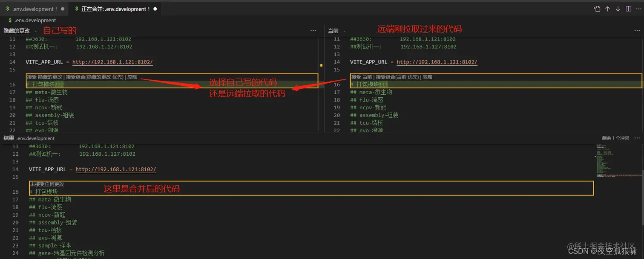
Task: Click 接受组合(当前 优先) link
Action: point(397,77)
